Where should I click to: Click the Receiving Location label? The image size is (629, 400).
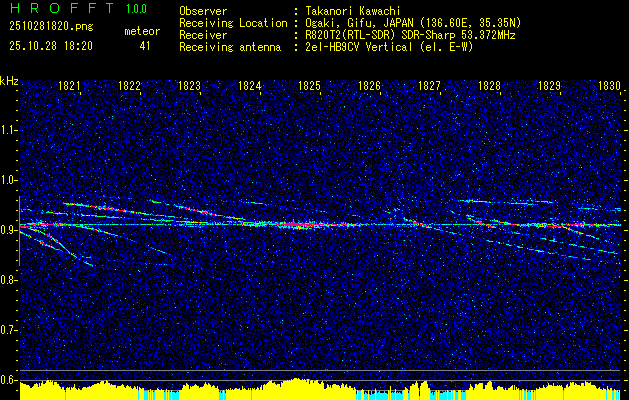pos(233,23)
